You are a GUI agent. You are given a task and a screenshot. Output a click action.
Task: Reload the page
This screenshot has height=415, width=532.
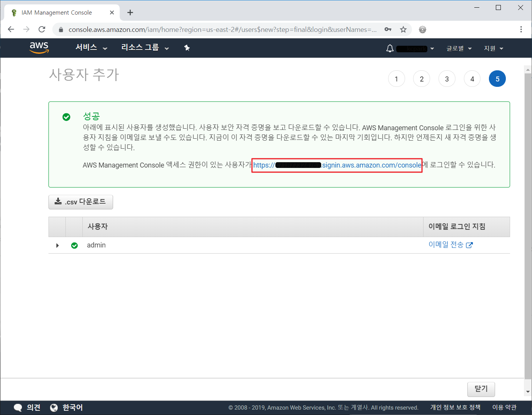(x=42, y=30)
